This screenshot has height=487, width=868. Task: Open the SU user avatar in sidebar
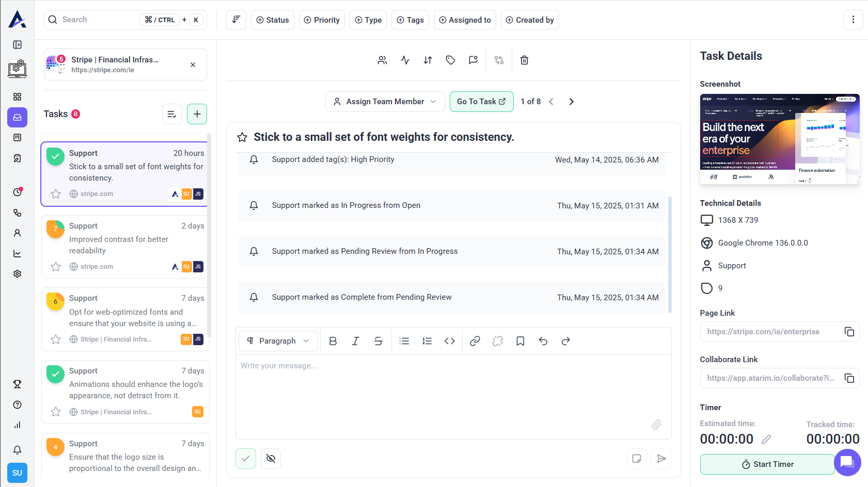pos(17,473)
